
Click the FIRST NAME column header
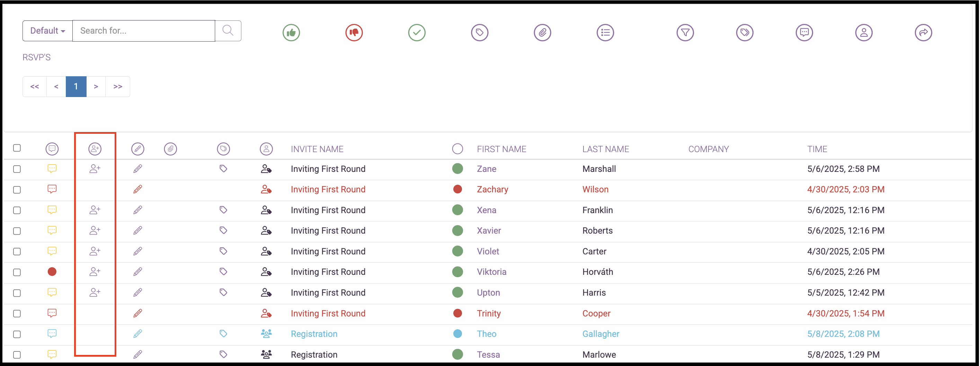tap(502, 149)
